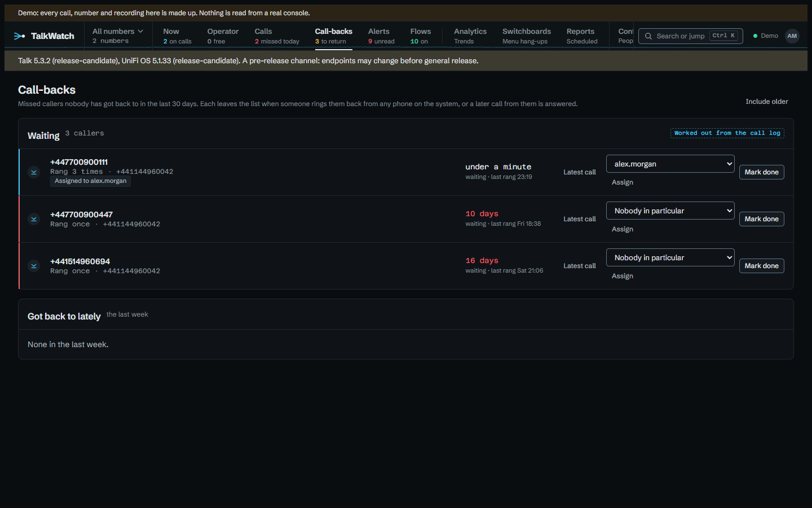Open assignee dropdown for +441514960694

670,257
